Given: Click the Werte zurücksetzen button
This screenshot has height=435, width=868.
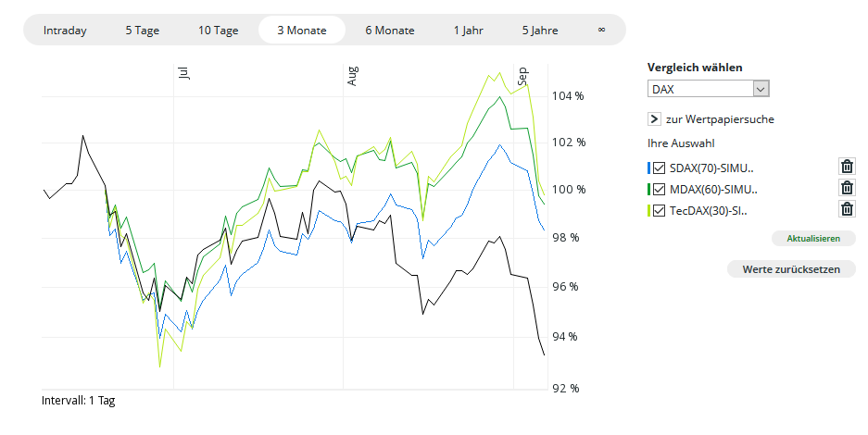Looking at the screenshot, I should (790, 269).
